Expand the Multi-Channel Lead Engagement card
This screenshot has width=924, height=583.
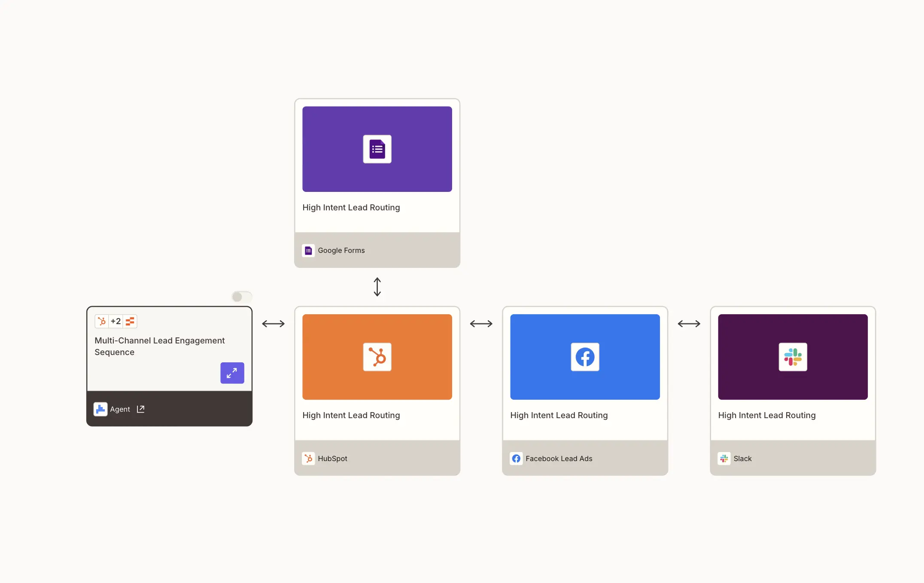pos(232,373)
